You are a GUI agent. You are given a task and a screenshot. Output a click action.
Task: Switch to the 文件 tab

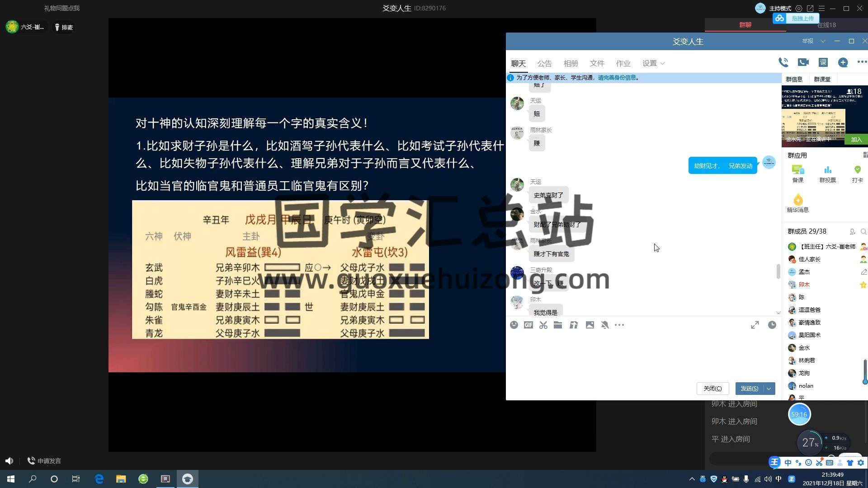pyautogui.click(x=597, y=63)
